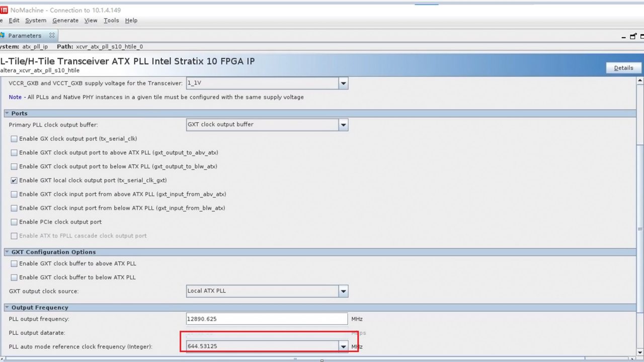The width and height of the screenshot is (644, 362).
Task: Detach the Parameters panel with pop-out icon
Action: (x=633, y=36)
